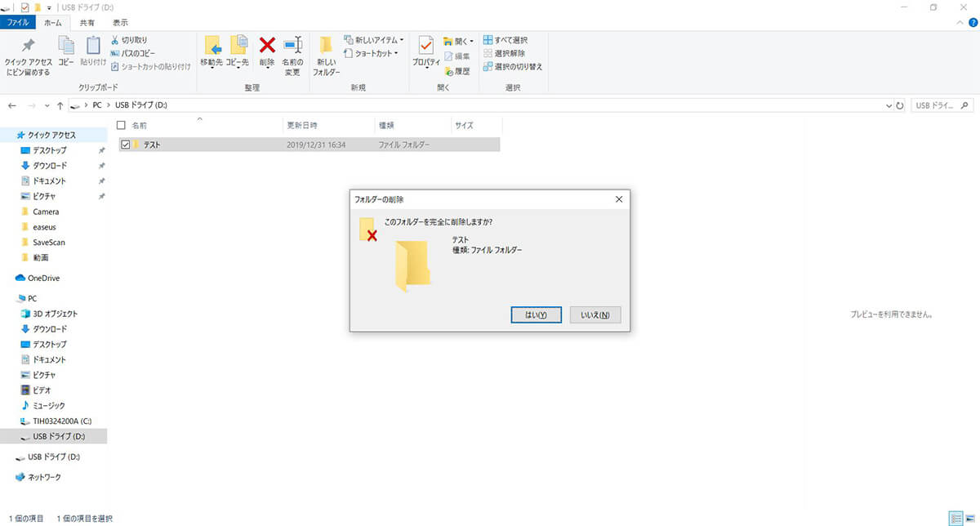
Task: Create a 新しいフォルダー using its ribbon icon
Action: tap(326, 51)
